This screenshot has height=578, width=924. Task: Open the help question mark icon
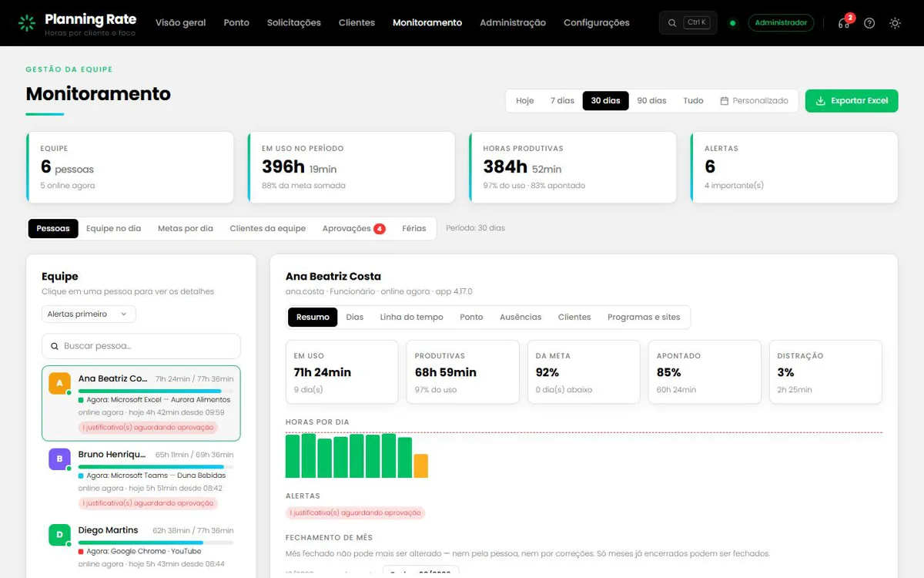(x=869, y=23)
